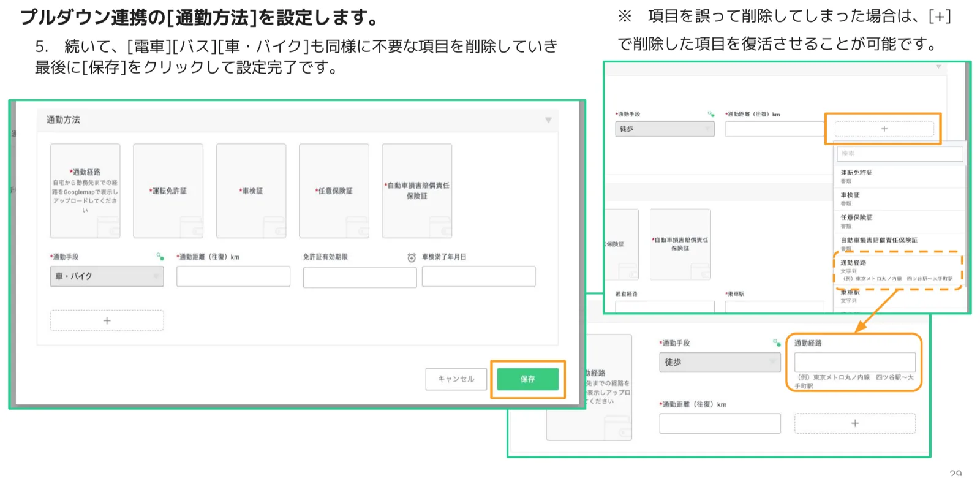Choose 自動車損害賠償責任保険証 in the 検索 list
Viewport: 980px width, 484px height.
click(900, 243)
